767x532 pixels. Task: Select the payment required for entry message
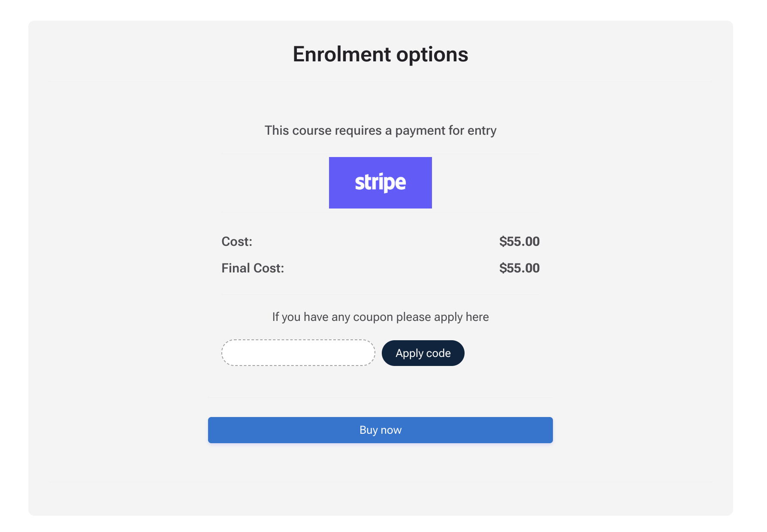tap(380, 130)
